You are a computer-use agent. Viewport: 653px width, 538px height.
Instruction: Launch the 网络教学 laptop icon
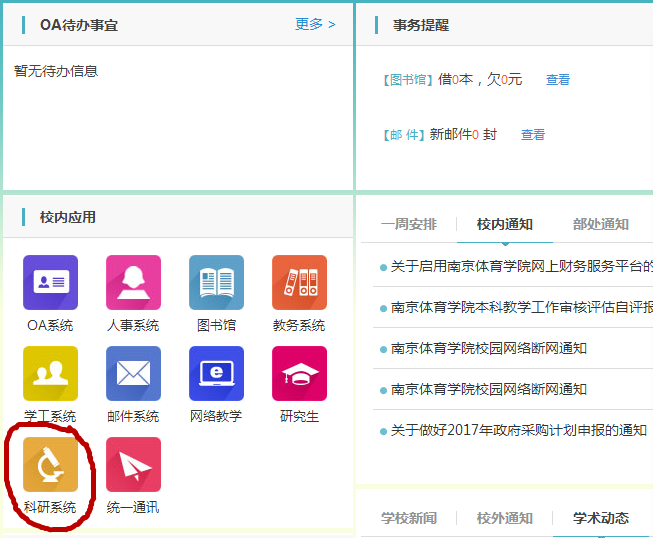216,374
